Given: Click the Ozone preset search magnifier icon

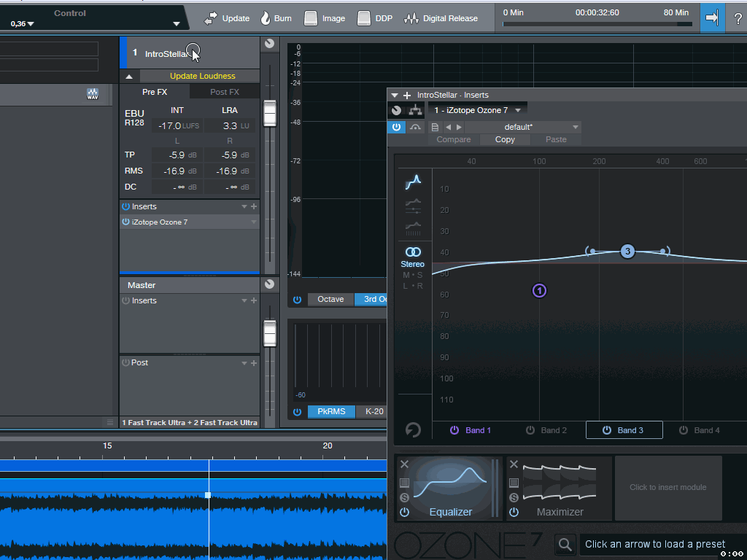Looking at the screenshot, I should tap(564, 544).
